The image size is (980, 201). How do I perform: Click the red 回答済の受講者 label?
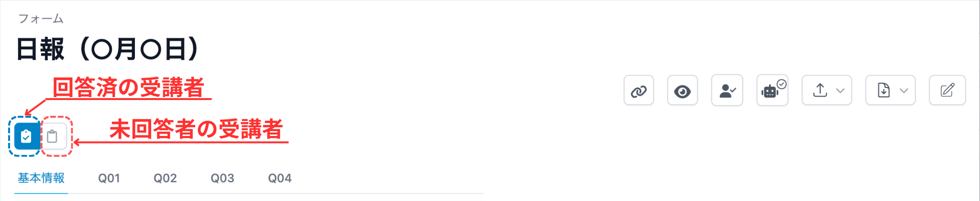pos(128,88)
